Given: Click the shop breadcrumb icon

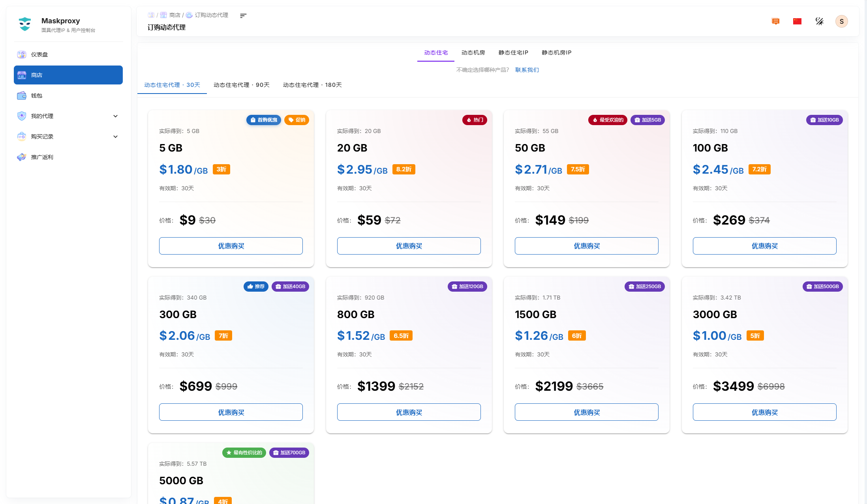Looking at the screenshot, I should [x=163, y=15].
